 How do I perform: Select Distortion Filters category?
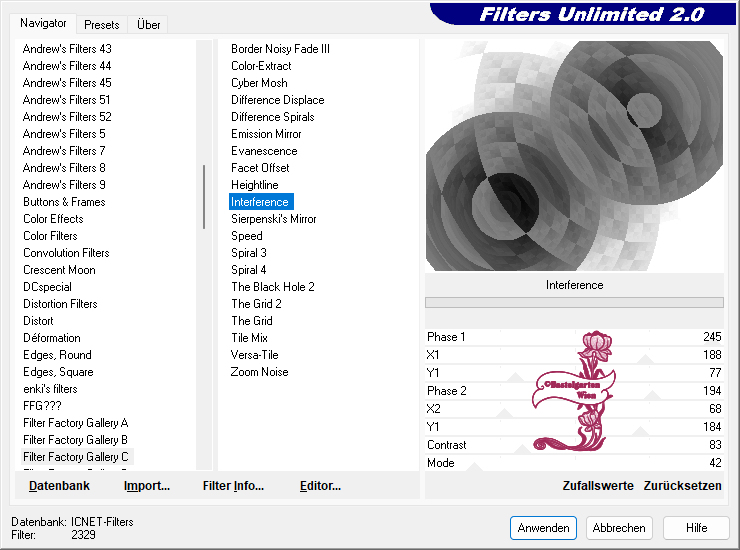[60, 304]
